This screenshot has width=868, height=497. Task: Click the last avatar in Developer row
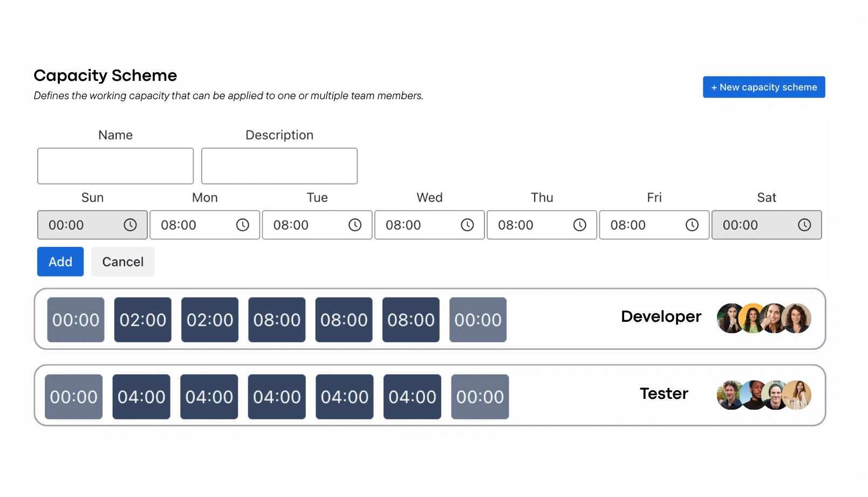click(796, 318)
